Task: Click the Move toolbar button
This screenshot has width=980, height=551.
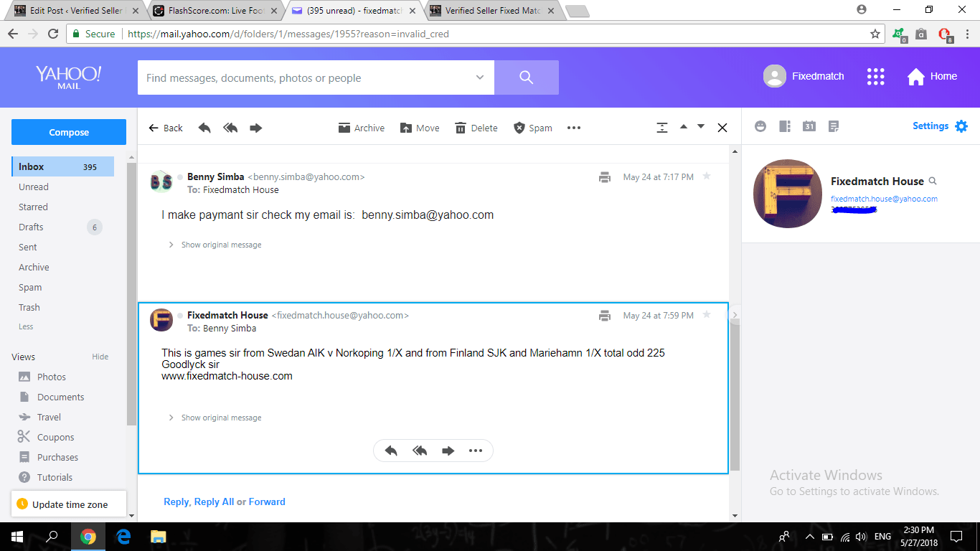Action: (420, 128)
